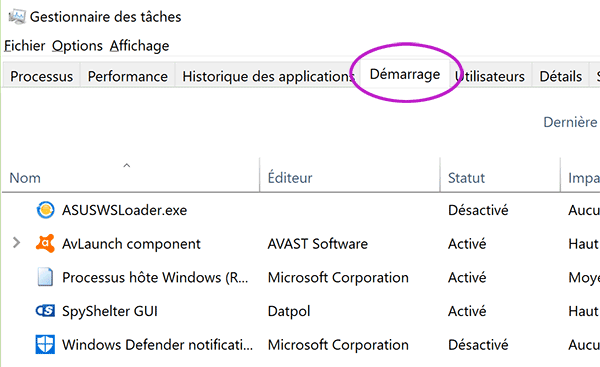Image resolution: width=600 pixels, height=367 pixels.
Task: Click the Haut impact of AvLaunch component
Action: (583, 244)
